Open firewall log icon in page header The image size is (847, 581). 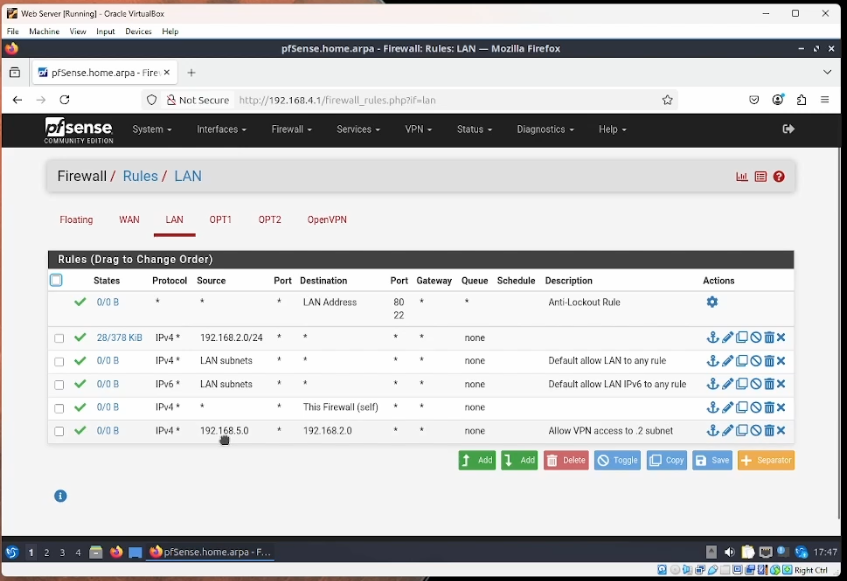tap(761, 177)
